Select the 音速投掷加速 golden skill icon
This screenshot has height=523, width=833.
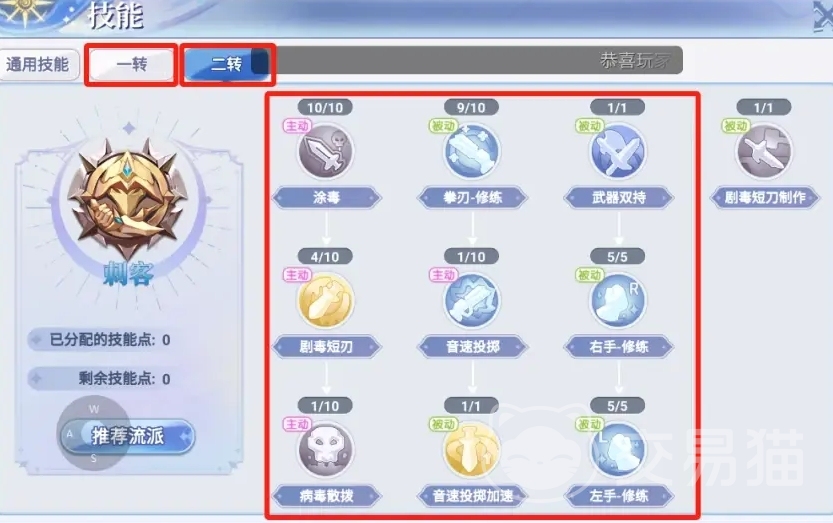click(472, 450)
